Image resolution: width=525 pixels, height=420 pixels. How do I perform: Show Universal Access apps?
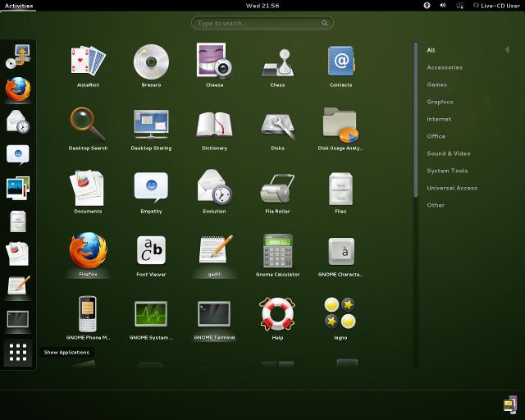click(452, 188)
